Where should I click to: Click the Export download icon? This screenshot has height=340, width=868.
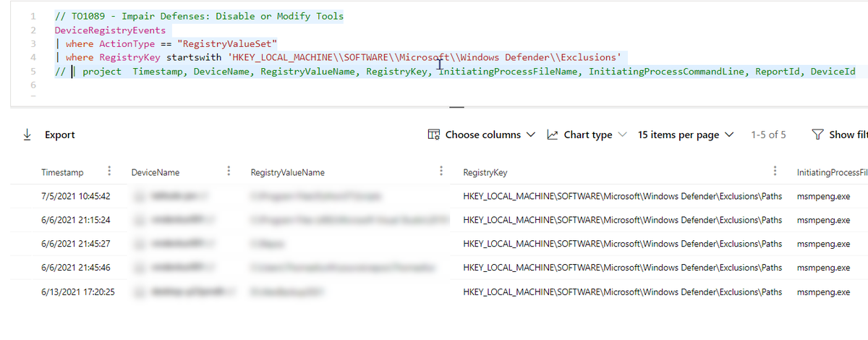coord(27,135)
